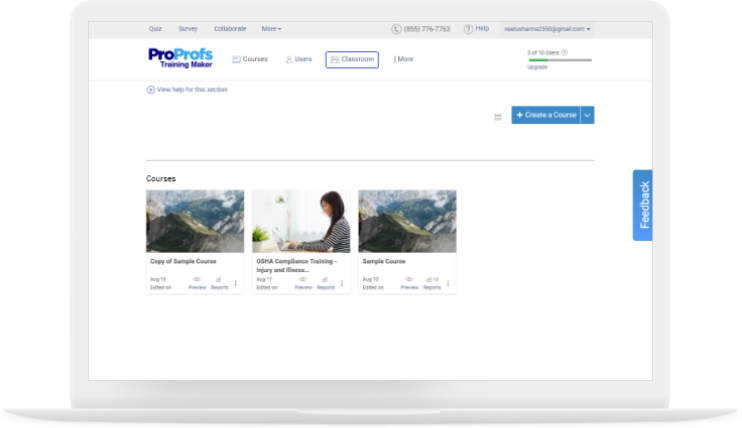This screenshot has width=742, height=428.
Task: Click the Courses section heading
Action: (161, 178)
